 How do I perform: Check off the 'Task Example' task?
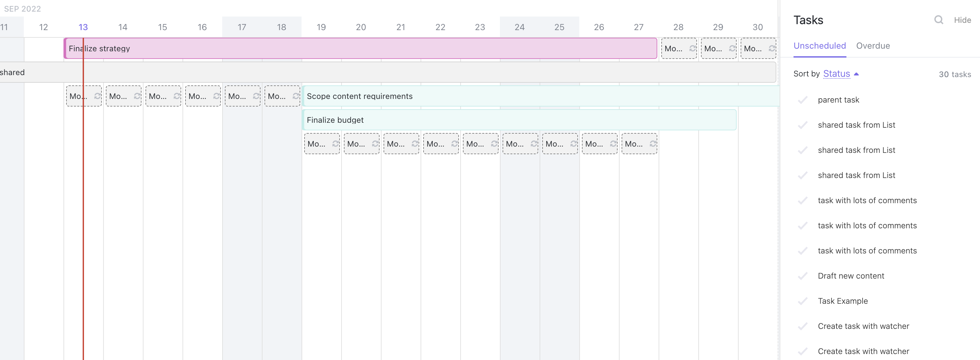(x=803, y=301)
